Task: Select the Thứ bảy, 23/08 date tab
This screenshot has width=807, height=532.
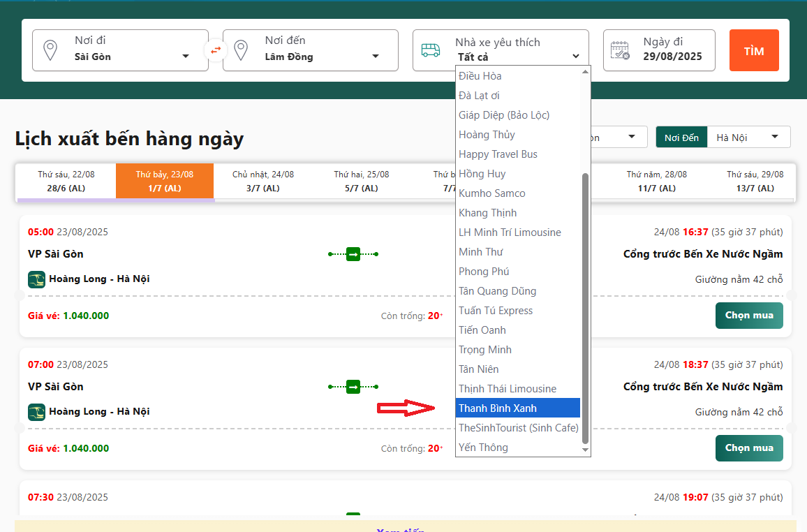Action: 165,181
